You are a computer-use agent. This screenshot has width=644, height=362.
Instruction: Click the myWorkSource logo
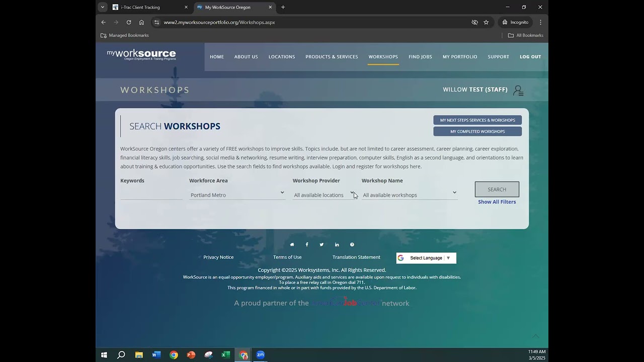pos(141,55)
